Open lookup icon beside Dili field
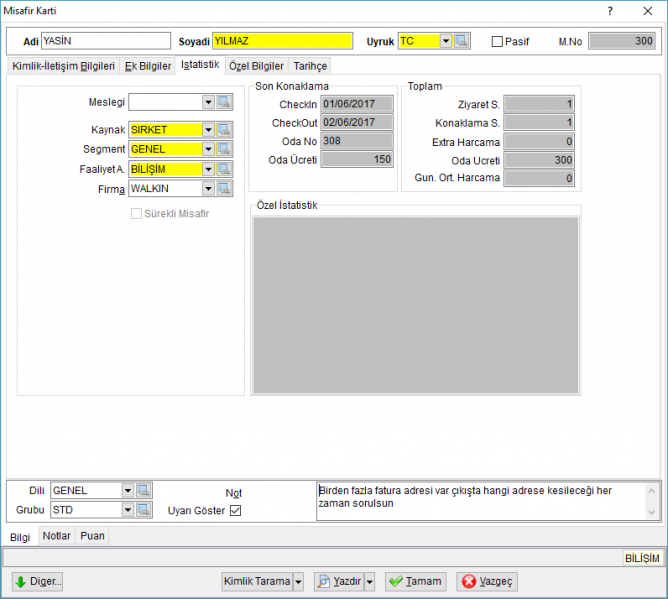The width and height of the screenshot is (668, 599). [x=144, y=490]
